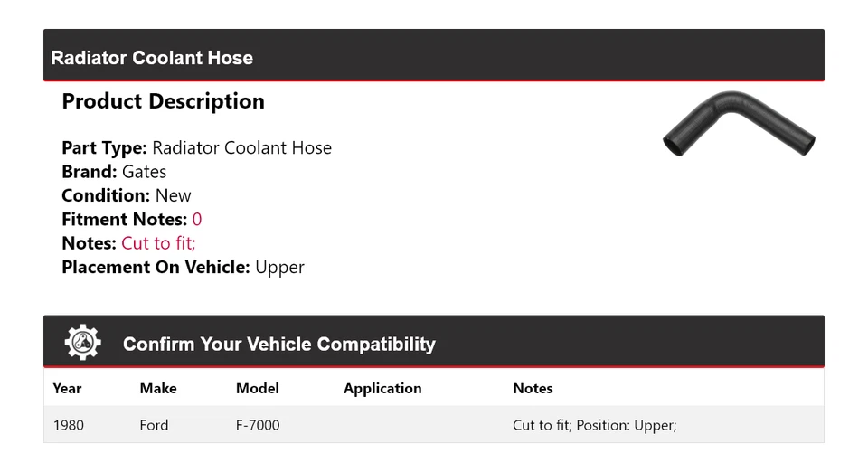Click the Product Description heading
The height and width of the screenshot is (472, 868).
(163, 101)
